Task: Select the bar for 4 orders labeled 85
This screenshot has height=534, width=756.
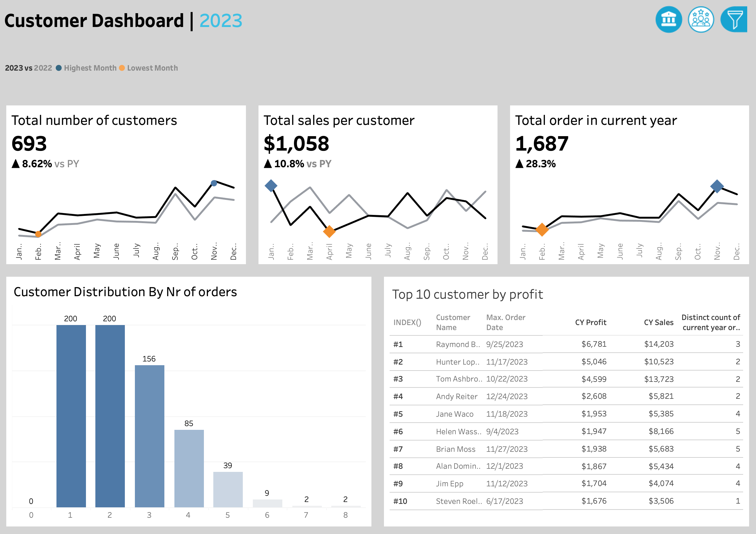Action: tap(189, 468)
